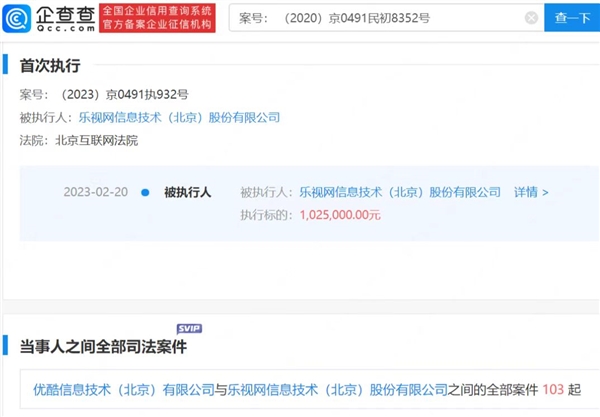Click the execution case number (2023)京0491执932号
This screenshot has height=417, width=600.
click(124, 94)
